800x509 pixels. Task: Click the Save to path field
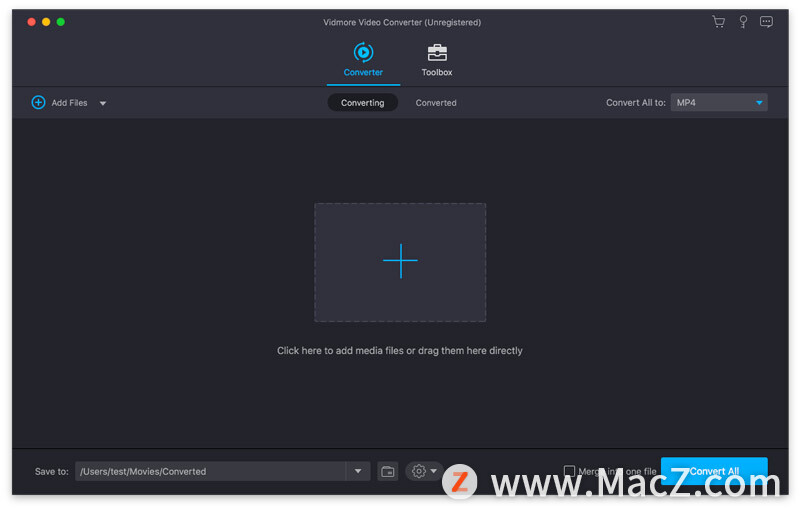(210, 471)
